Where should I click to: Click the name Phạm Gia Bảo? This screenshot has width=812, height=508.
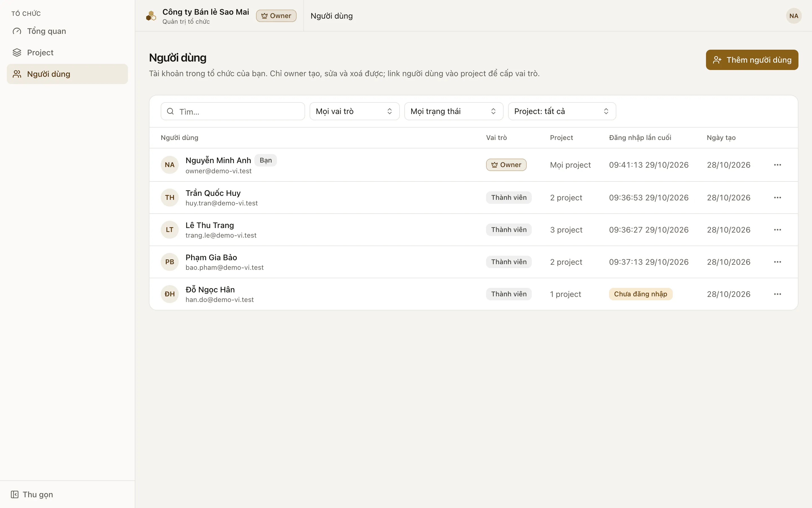coord(211,258)
